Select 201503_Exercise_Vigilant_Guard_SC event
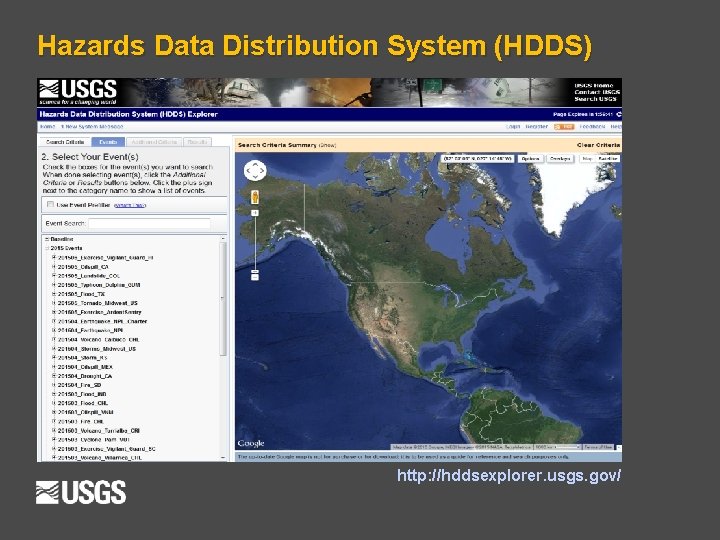This screenshot has width=720, height=540. pyautogui.click(x=107, y=449)
